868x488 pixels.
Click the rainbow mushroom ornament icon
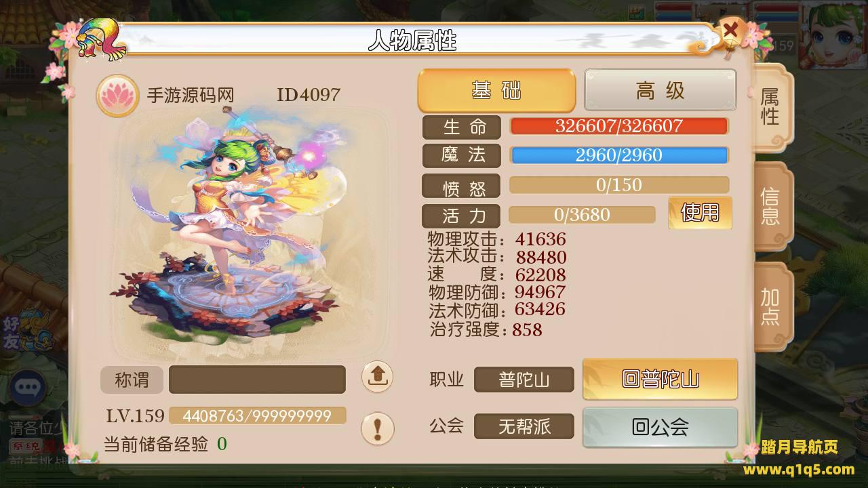click(100, 39)
